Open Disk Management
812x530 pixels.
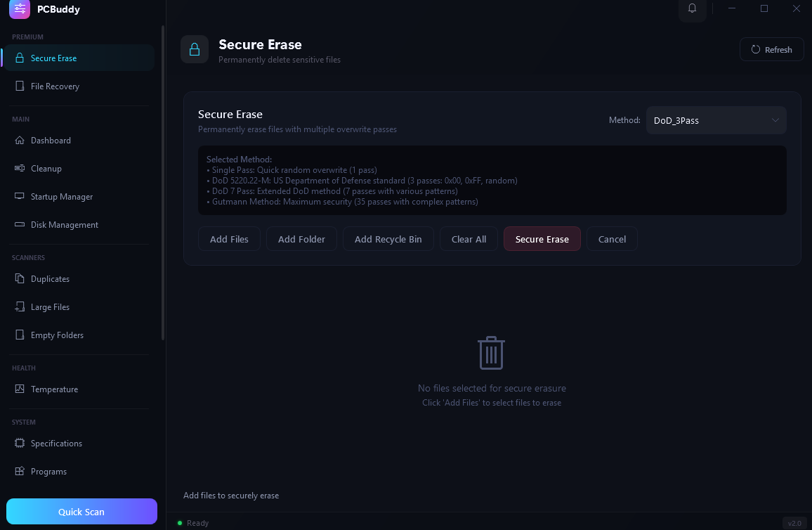coord(63,224)
